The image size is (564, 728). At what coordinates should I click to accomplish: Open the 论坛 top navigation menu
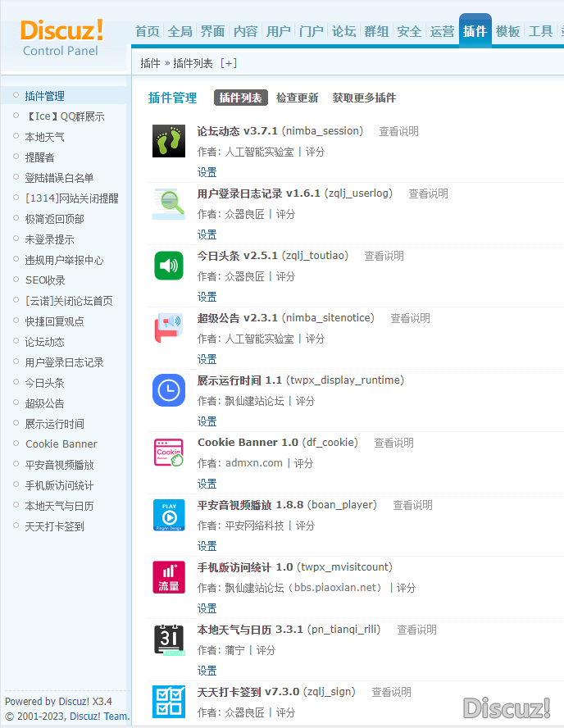click(343, 31)
